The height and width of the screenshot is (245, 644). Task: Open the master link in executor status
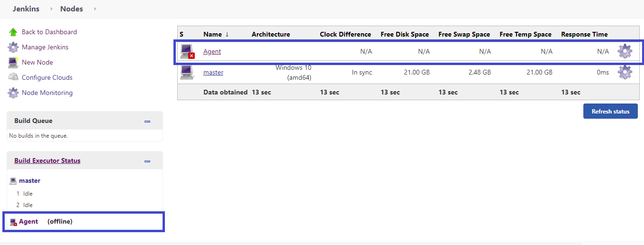(29, 180)
